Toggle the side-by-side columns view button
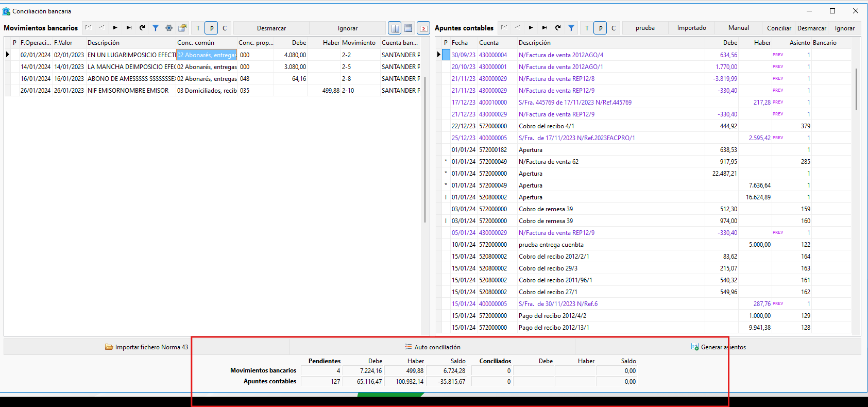868x407 pixels. coord(395,28)
